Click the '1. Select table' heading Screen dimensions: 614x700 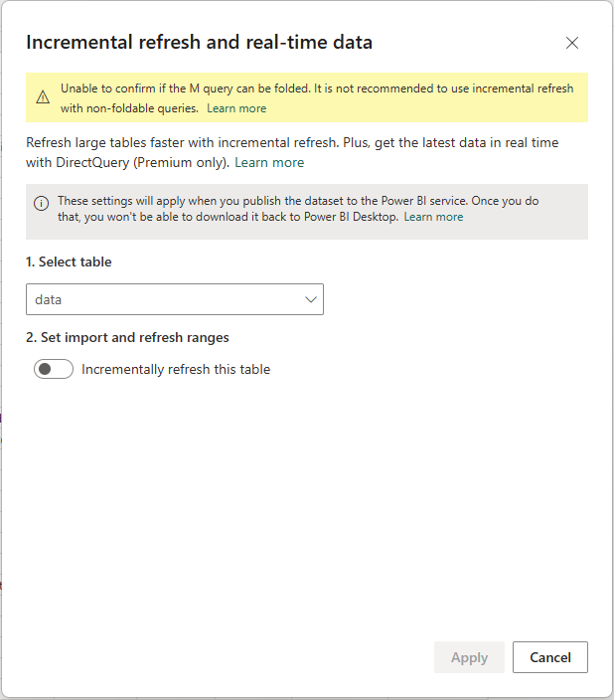click(69, 262)
